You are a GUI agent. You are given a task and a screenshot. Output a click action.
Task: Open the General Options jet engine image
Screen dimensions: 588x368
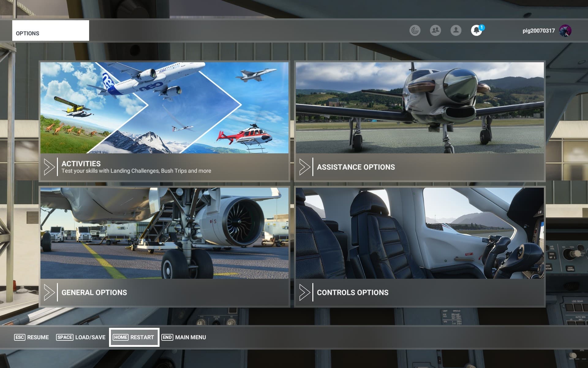tap(164, 233)
